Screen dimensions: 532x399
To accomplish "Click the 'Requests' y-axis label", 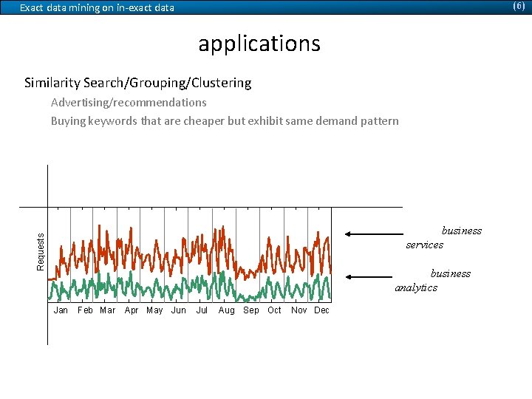I will (41, 252).
